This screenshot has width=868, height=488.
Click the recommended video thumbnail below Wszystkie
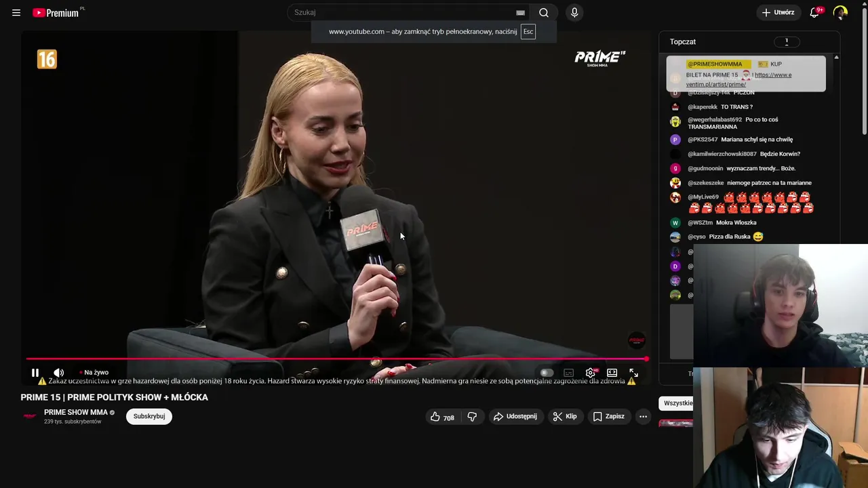coord(675,424)
